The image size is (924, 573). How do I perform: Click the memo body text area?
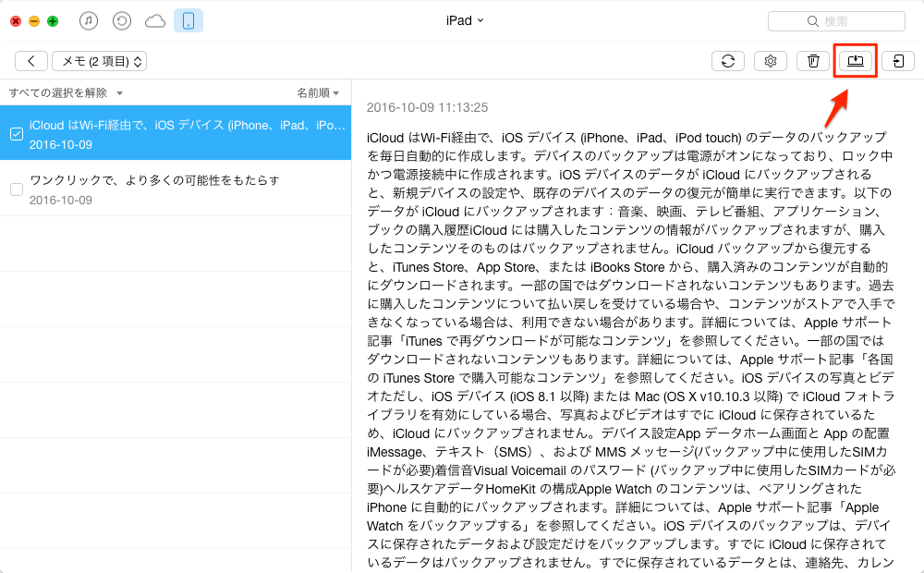630,349
